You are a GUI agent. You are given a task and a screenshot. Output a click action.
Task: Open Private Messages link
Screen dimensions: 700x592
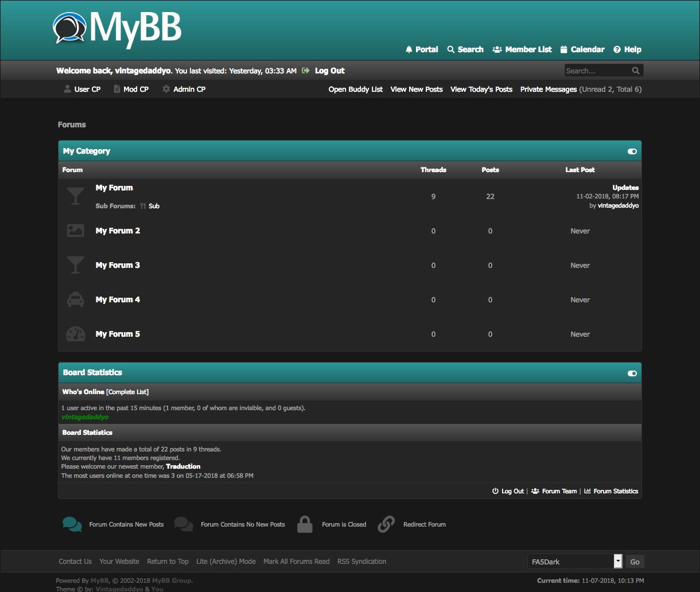(548, 89)
